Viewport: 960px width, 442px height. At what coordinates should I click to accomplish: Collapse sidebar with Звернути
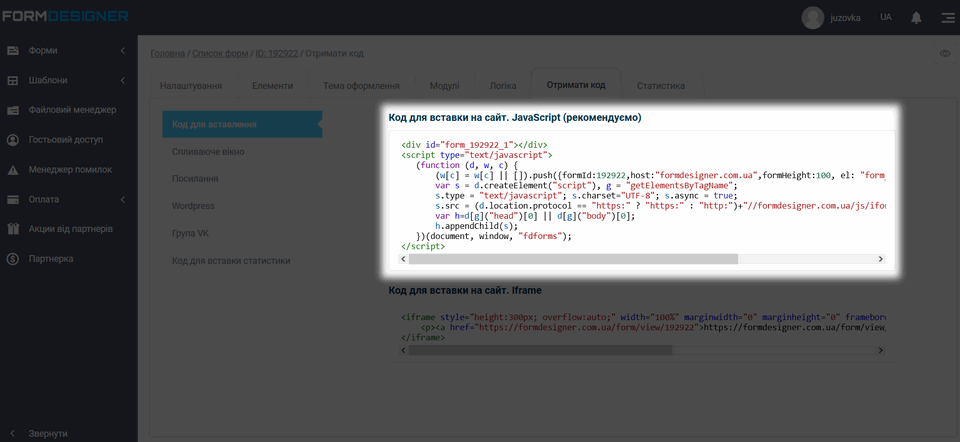[47, 433]
